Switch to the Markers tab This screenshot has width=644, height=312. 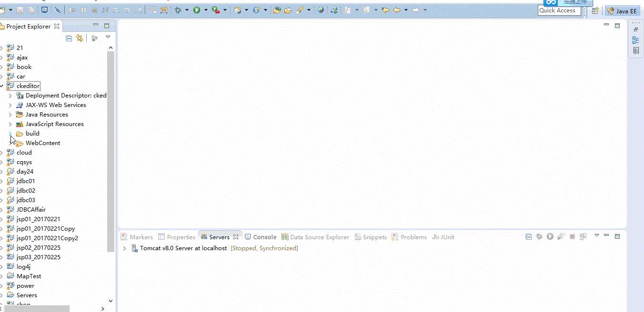[x=137, y=237]
